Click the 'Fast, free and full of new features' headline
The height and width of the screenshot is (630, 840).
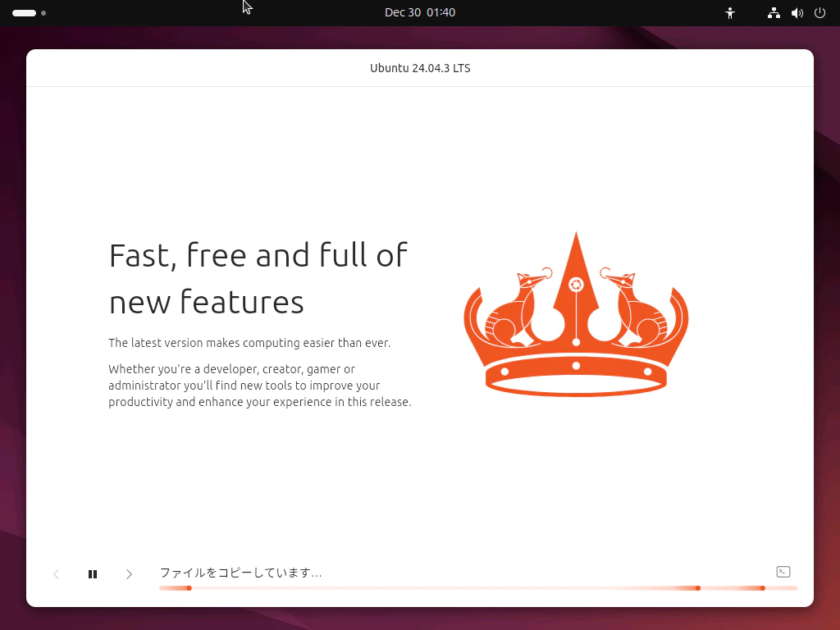click(x=258, y=279)
